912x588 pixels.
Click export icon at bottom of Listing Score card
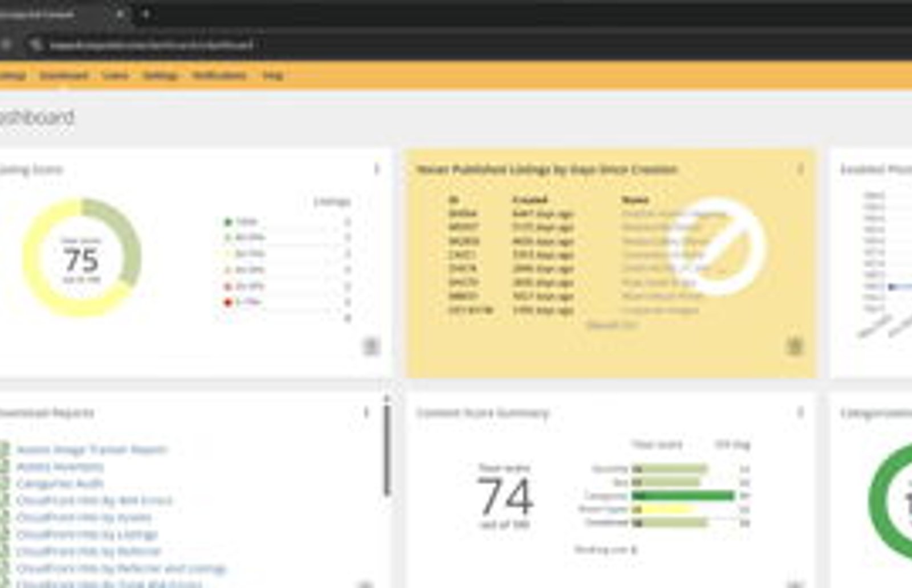point(371,346)
